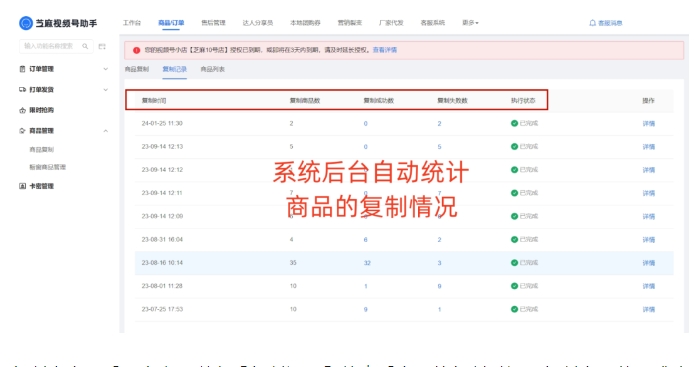This screenshot has height=367, width=695.
Task: Open 详情 for 23-07-25 17:53 record
Action: click(648, 309)
